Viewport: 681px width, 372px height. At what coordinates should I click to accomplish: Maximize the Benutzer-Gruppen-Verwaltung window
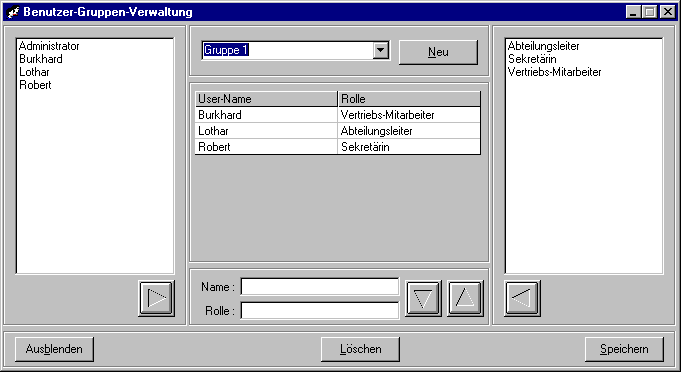coord(649,12)
